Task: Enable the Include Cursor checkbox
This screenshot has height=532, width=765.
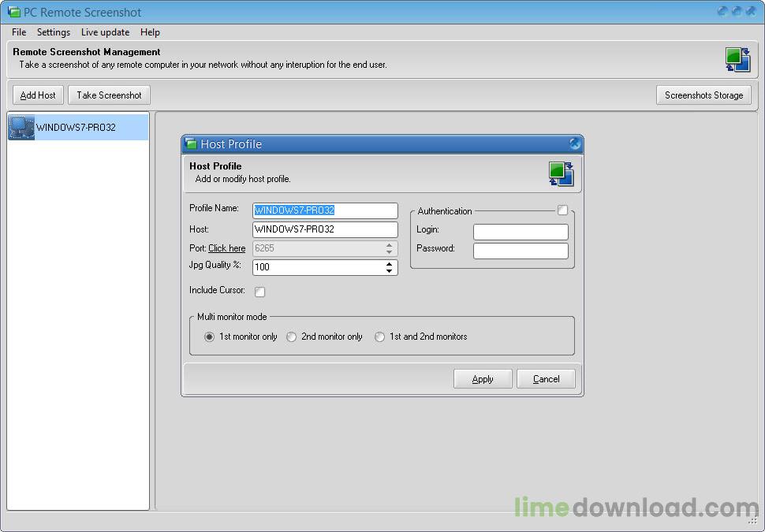Action: [x=259, y=292]
